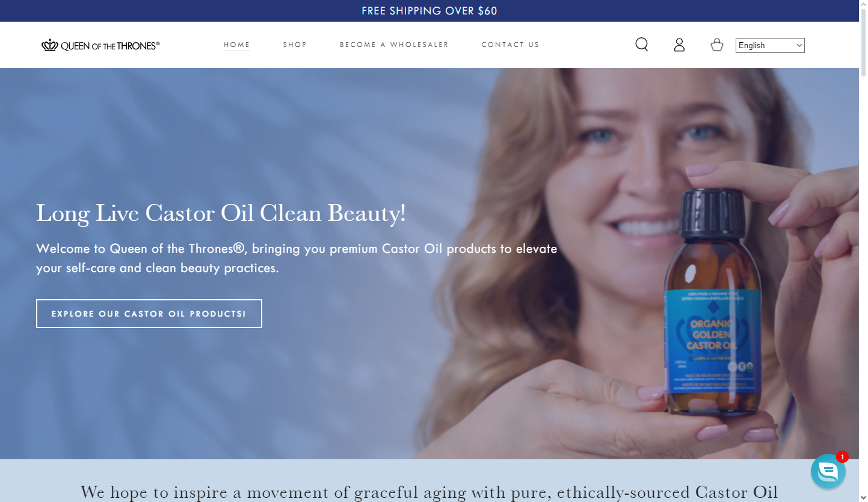Viewport: 868px width, 502px height.
Task: Open the shopping basket cart icon
Action: [716, 45]
